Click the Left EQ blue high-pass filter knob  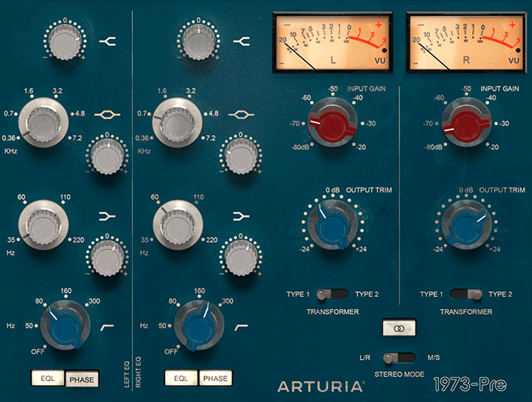pyautogui.click(x=65, y=325)
